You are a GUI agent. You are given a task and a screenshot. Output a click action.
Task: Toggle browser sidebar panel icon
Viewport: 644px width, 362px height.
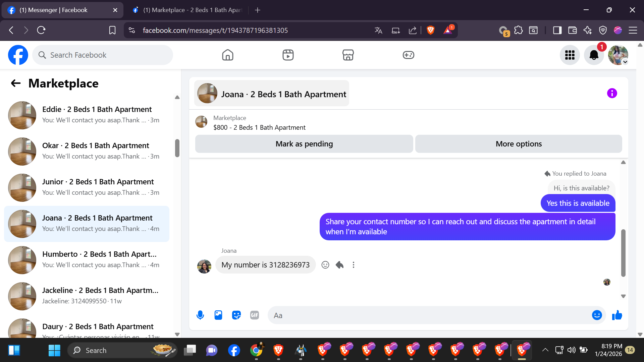pyautogui.click(x=557, y=30)
